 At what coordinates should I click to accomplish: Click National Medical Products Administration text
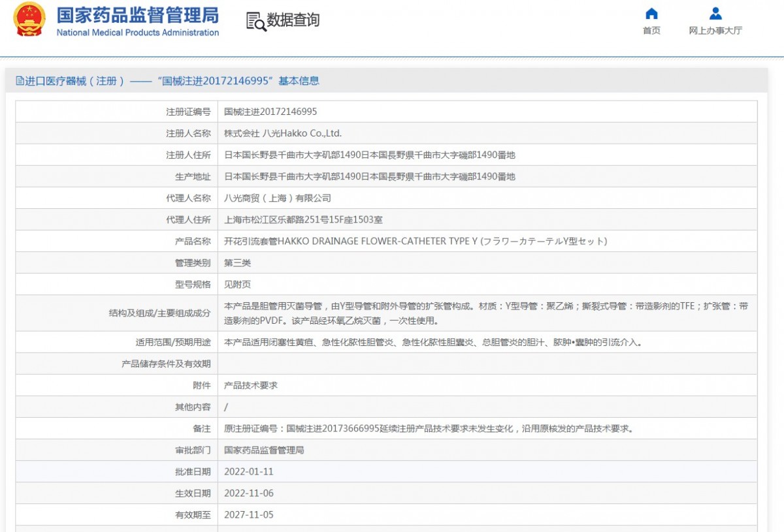(x=138, y=33)
